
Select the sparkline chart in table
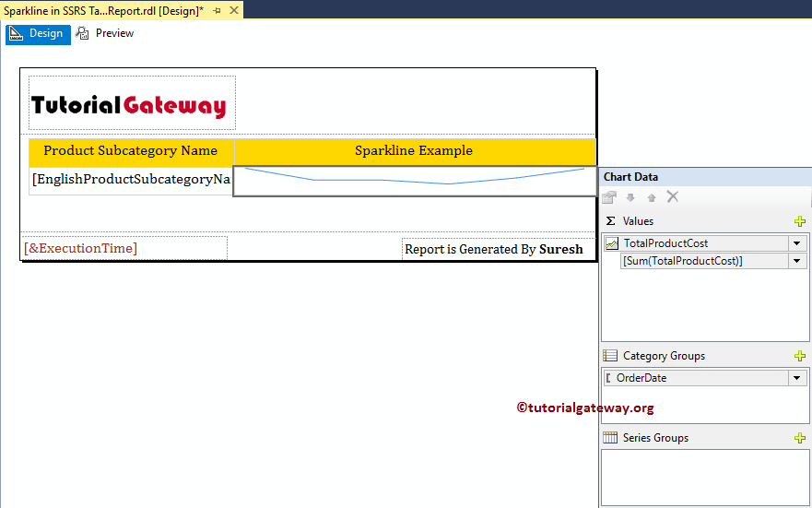pos(415,182)
